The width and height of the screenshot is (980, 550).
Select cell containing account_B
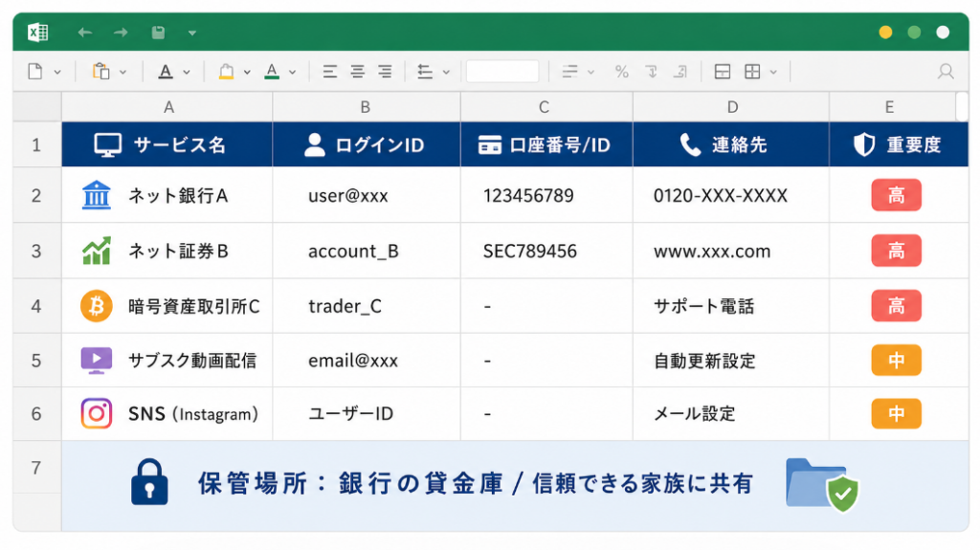coord(367,251)
